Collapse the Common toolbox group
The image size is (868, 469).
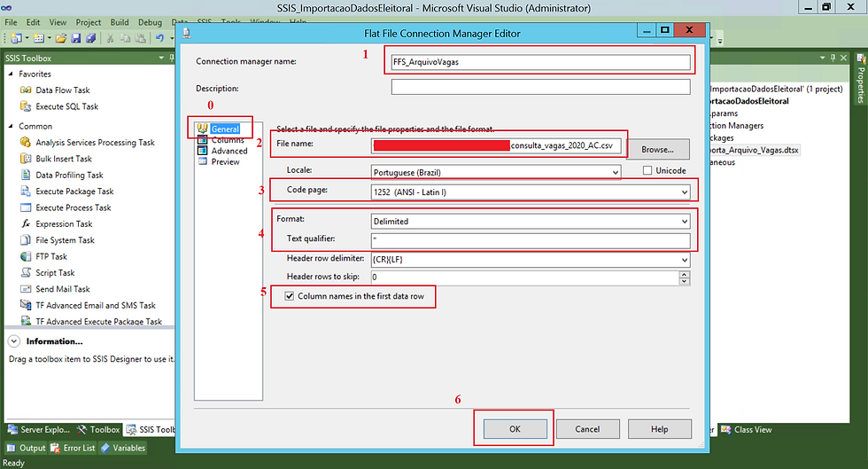(11, 126)
